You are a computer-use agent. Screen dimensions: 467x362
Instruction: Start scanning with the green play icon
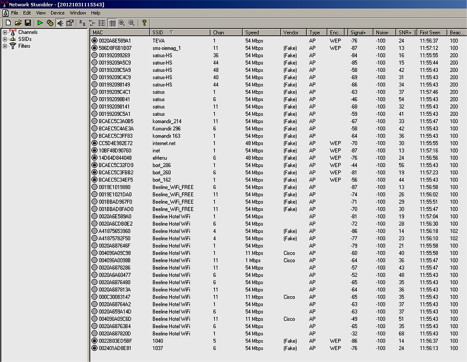point(40,23)
